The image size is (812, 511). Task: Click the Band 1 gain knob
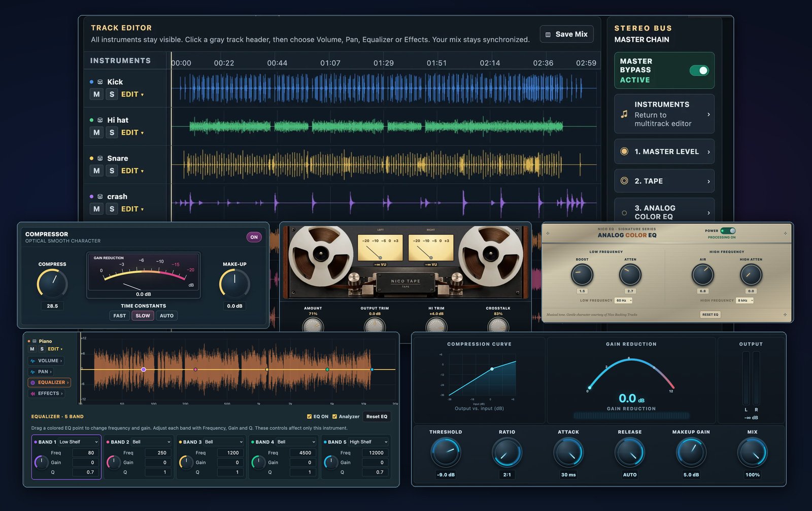42,462
